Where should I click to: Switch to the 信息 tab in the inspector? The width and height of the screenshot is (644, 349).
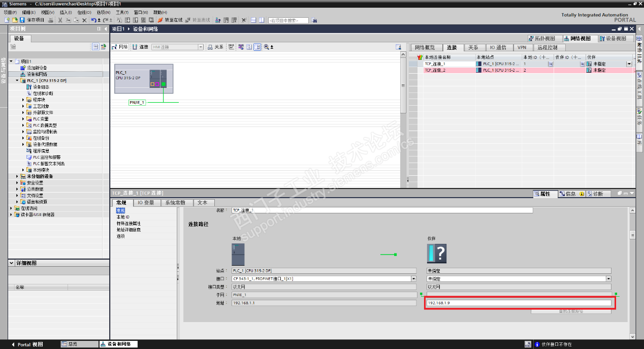tap(571, 194)
